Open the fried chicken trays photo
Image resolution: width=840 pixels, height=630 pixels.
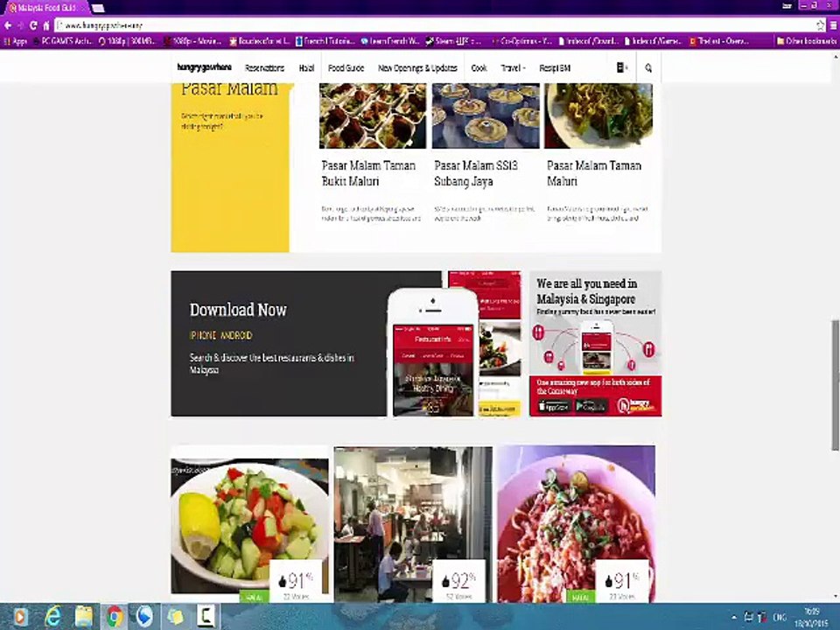(373, 115)
